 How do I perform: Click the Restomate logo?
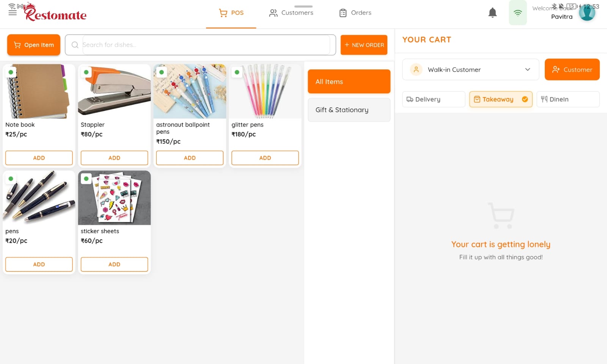(x=55, y=13)
